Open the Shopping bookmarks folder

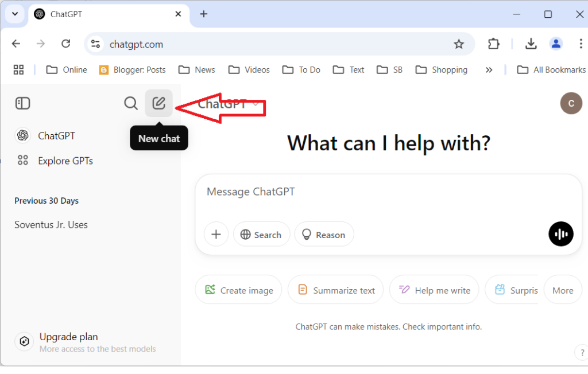(442, 70)
